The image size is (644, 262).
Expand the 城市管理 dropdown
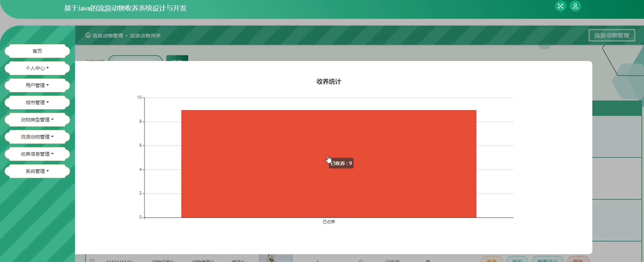pyautogui.click(x=37, y=103)
